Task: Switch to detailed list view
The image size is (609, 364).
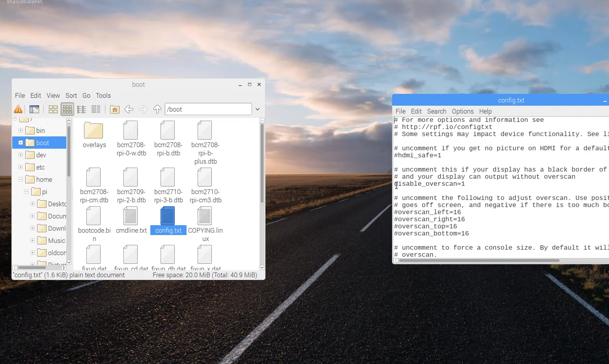Action: [x=96, y=109]
